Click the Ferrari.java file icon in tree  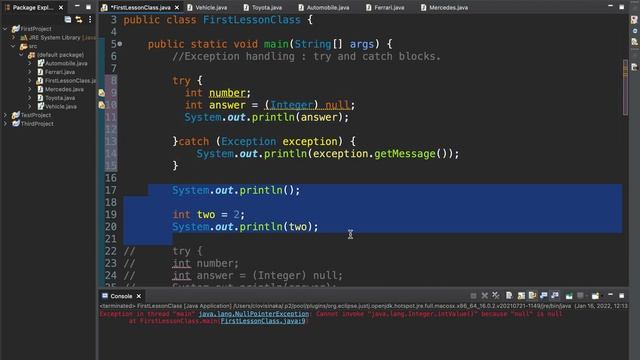pos(40,72)
